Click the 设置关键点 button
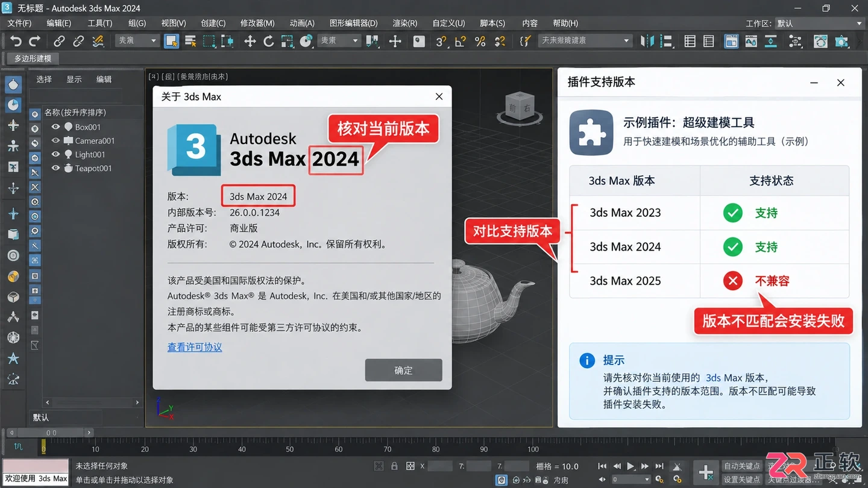This screenshot has height=488, width=868. [742, 480]
